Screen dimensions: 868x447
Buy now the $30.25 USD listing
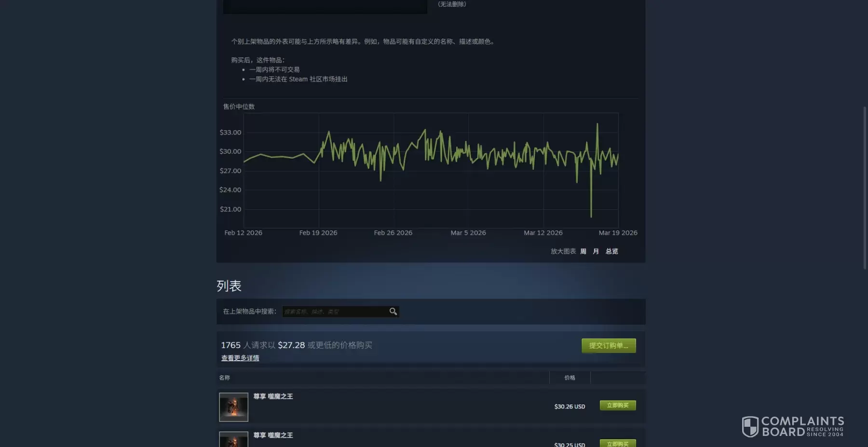click(618, 444)
